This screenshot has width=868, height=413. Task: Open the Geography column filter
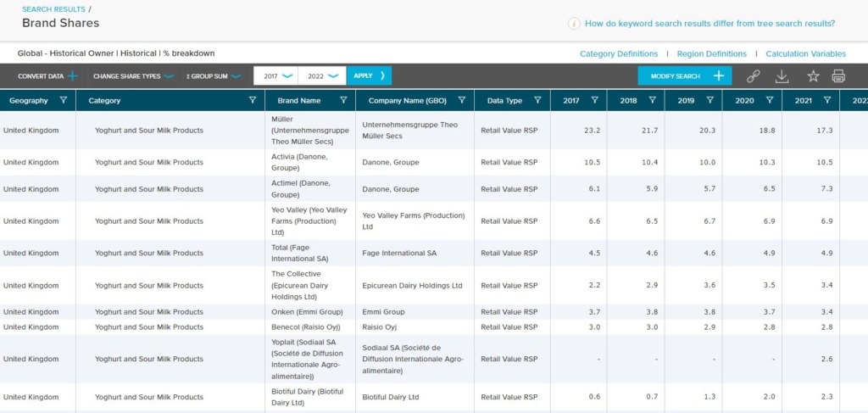point(64,100)
